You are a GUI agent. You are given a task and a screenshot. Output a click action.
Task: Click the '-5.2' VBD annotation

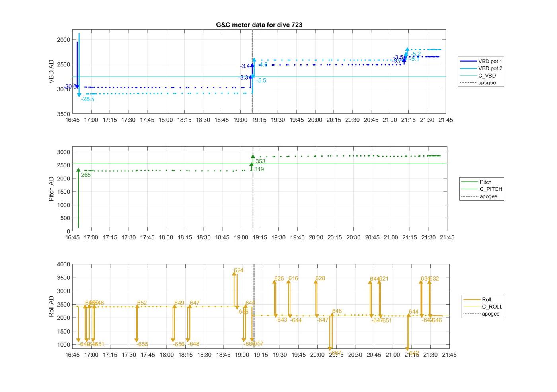click(x=416, y=54)
